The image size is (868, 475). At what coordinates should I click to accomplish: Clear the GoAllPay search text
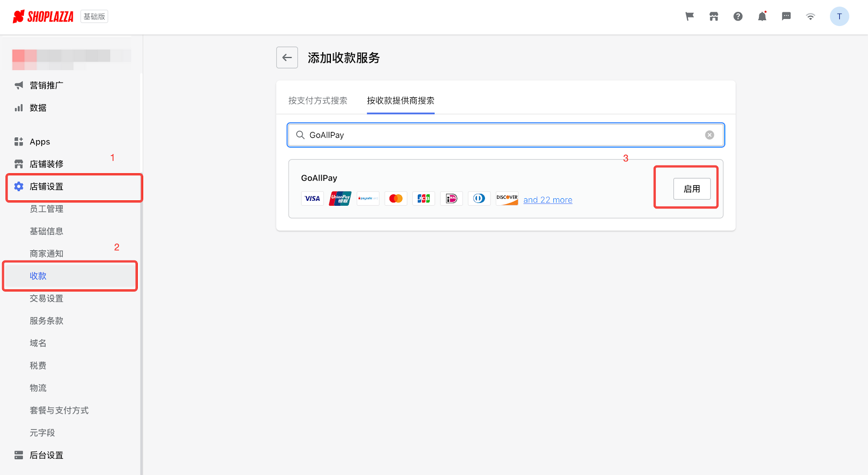(710, 135)
